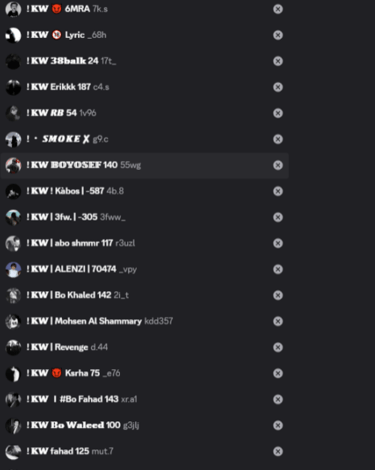
Task: Click X icon next to Bo Khaled 142
Action: click(278, 295)
